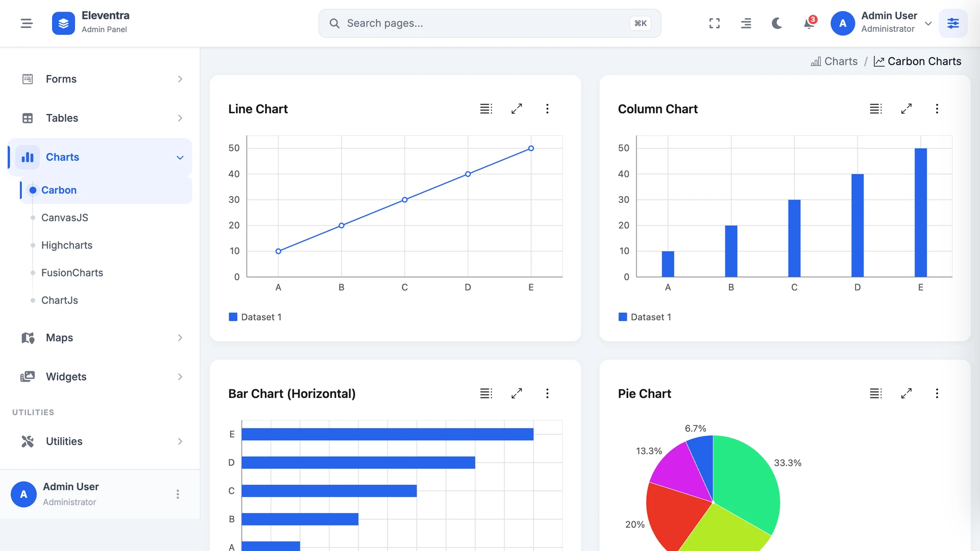Expand the Maps menu chevron
Screen dimensions: 980x551
(x=180, y=338)
